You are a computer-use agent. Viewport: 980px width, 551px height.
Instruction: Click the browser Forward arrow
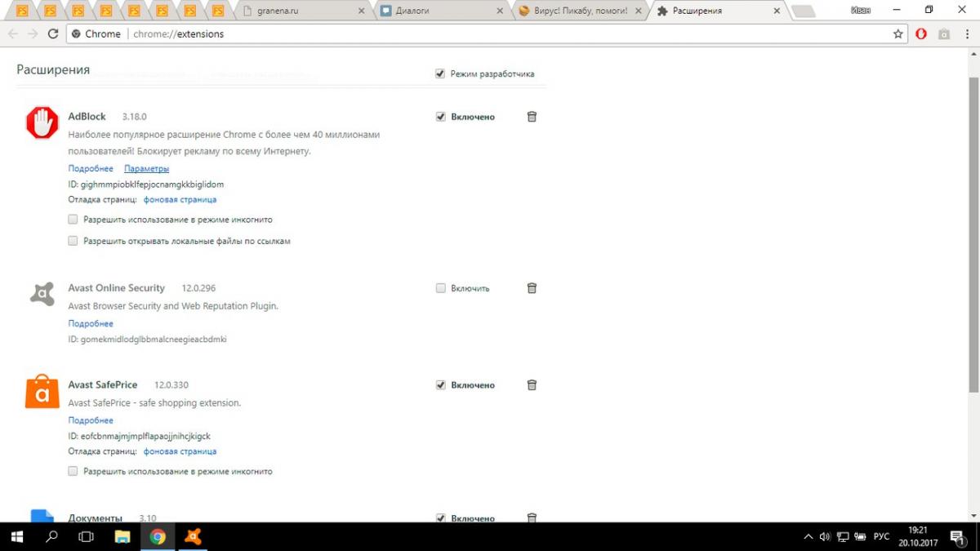pos(33,33)
